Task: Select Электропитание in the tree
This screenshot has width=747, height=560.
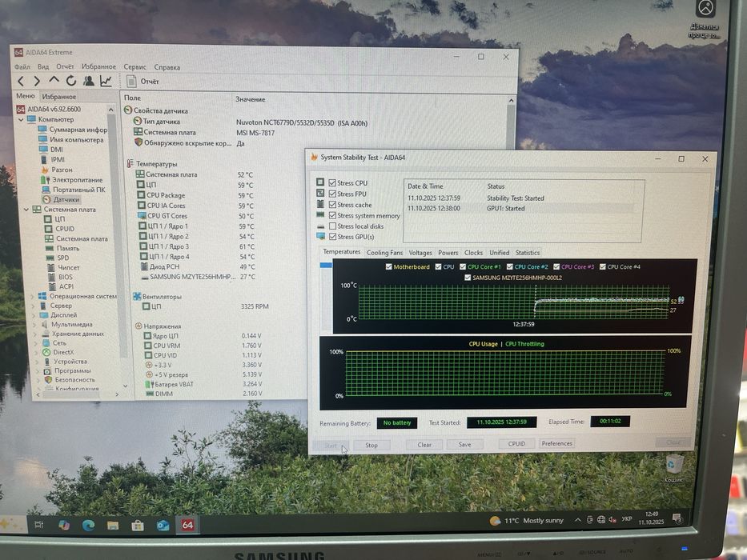Action: pyautogui.click(x=71, y=179)
